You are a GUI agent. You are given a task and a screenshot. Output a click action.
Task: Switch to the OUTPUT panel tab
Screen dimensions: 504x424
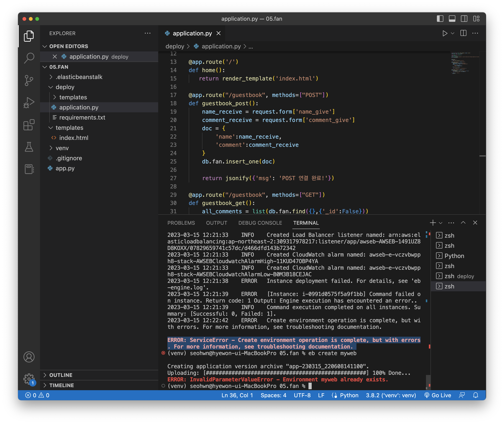click(217, 223)
